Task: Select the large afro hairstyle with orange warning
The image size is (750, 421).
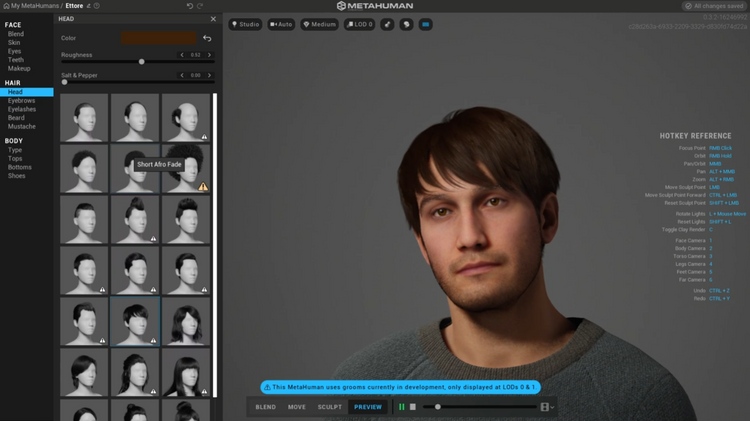Action: (186, 168)
